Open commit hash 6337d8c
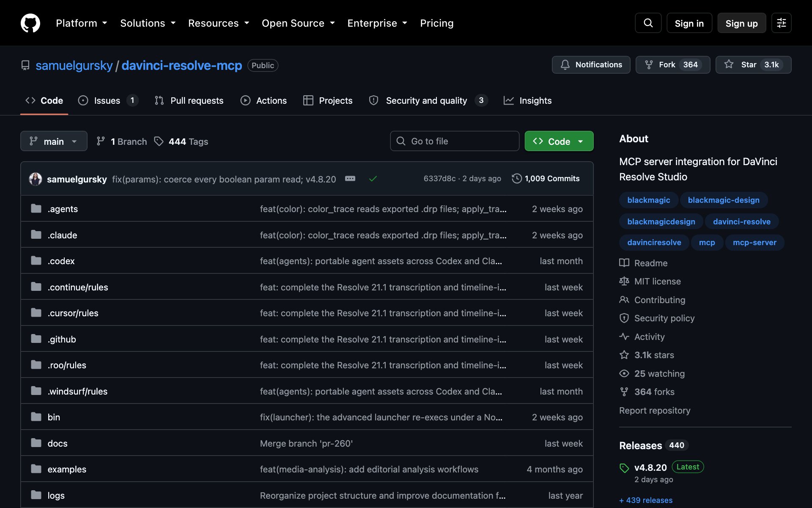The image size is (812, 508). pos(439,179)
